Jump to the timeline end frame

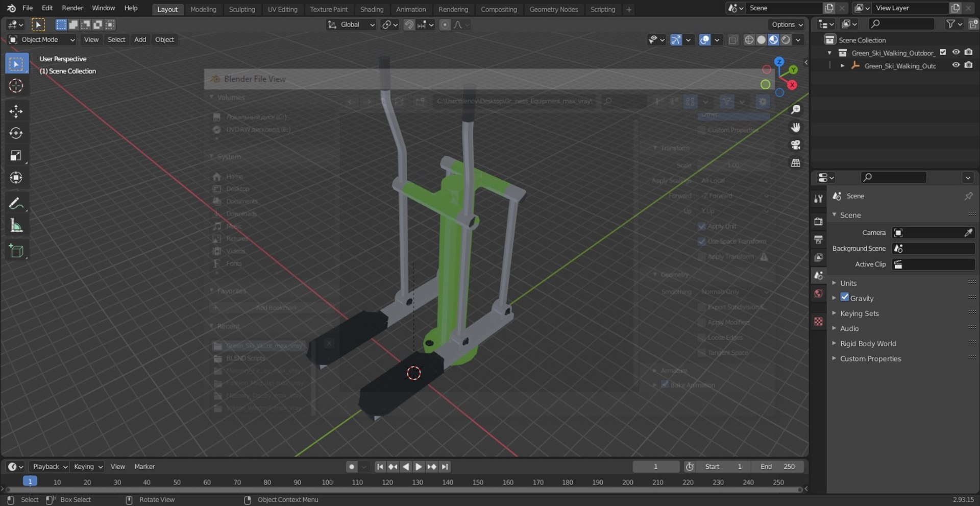point(445,467)
